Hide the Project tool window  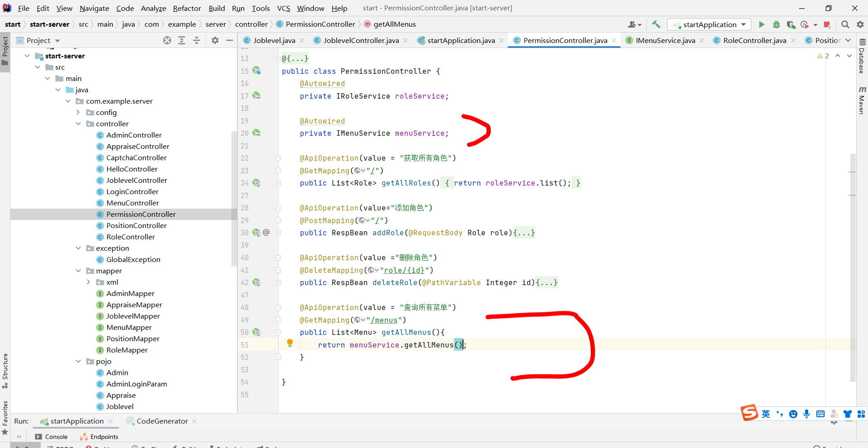tap(230, 40)
